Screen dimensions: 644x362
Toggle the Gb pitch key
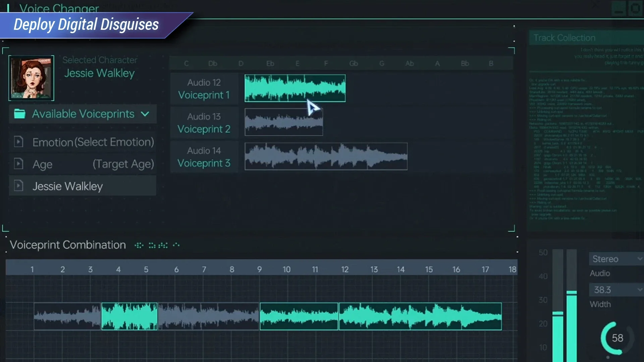point(354,63)
